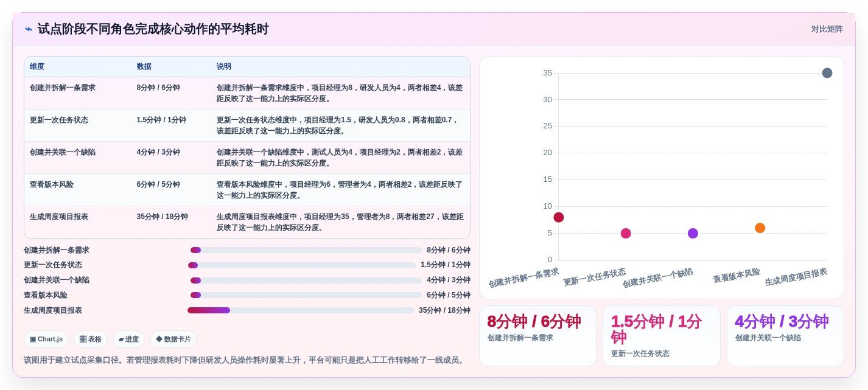The height and width of the screenshot is (390, 868).
Task: Click the 说明 column header
Action: [224, 67]
